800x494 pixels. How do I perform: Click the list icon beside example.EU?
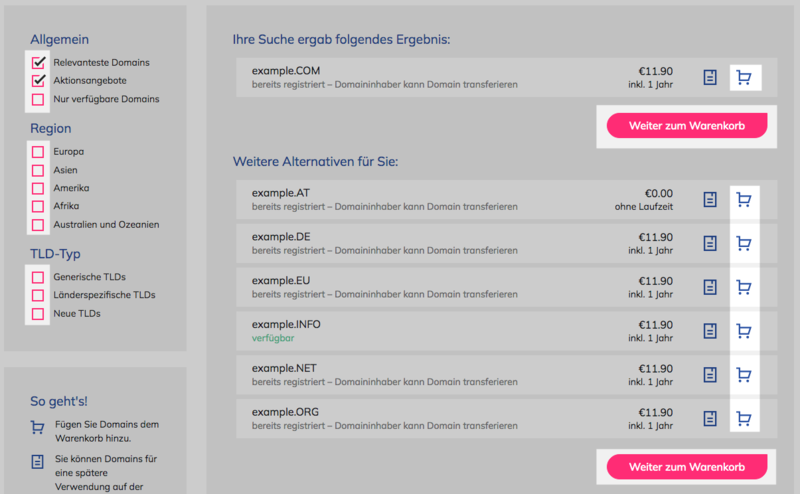pos(710,287)
